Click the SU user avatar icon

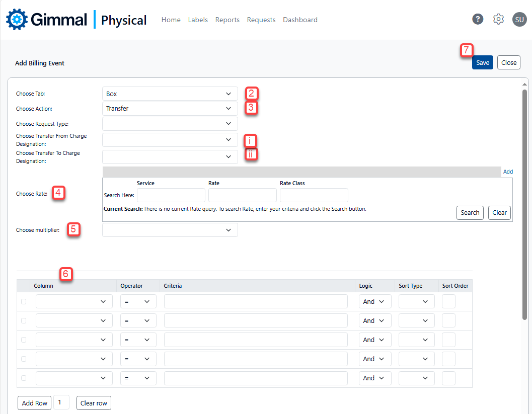[x=519, y=19]
